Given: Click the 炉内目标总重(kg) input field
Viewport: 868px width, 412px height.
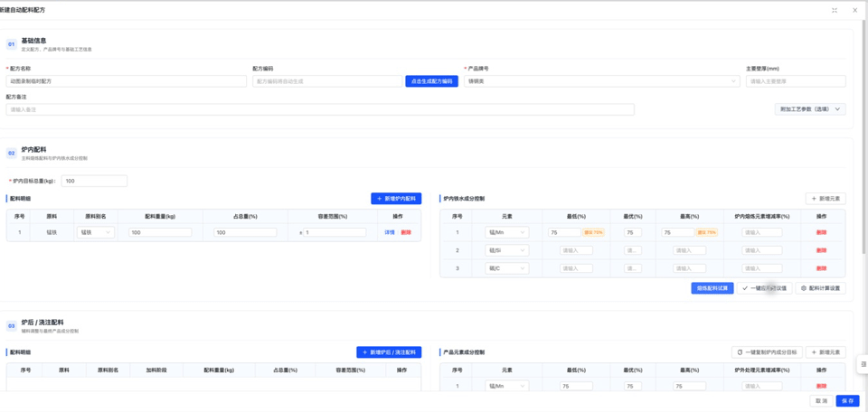Looking at the screenshot, I should (x=94, y=181).
